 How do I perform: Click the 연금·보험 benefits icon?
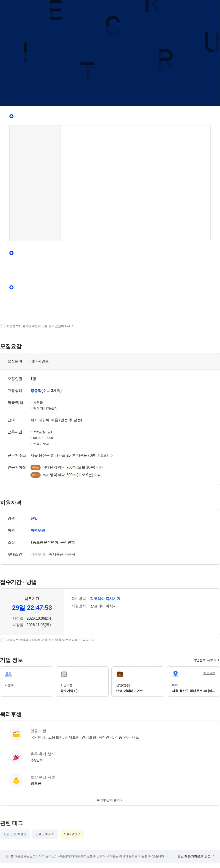[x=16, y=734]
